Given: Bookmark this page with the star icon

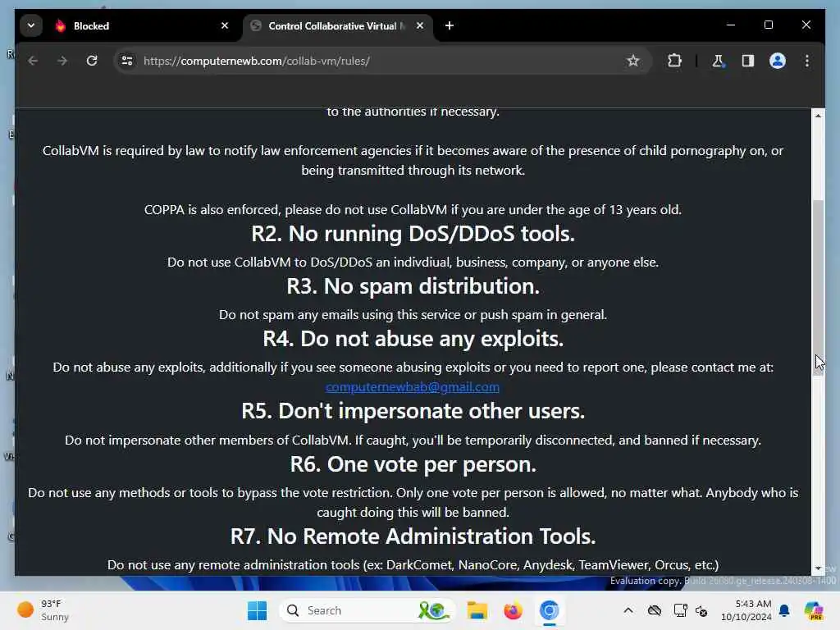Looking at the screenshot, I should (632, 61).
